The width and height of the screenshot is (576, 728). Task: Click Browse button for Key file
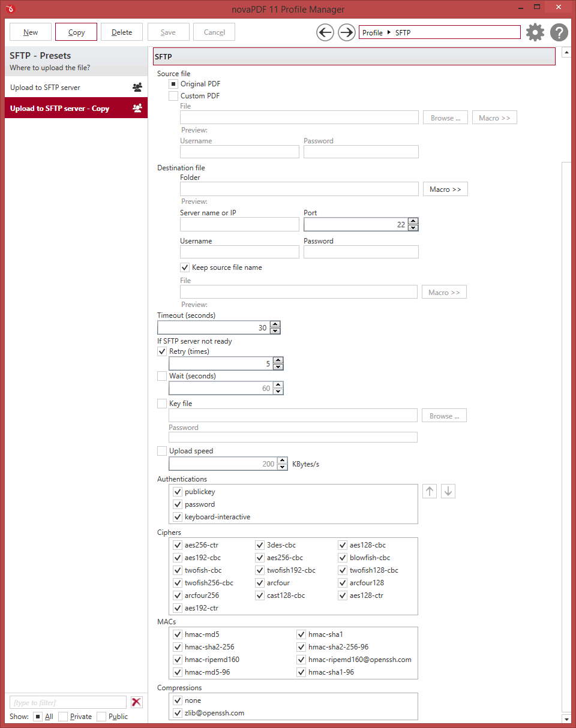pos(444,416)
